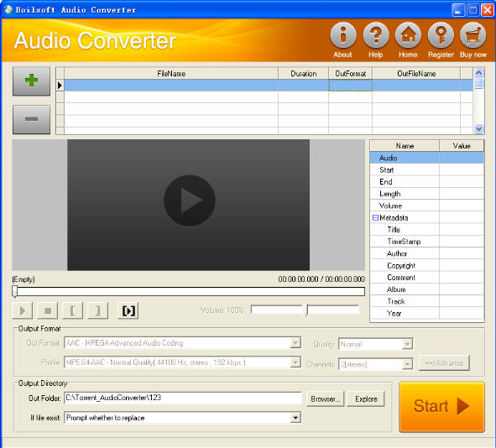Viewport: 496px width, 448px height.
Task: Open the Out Format dropdown
Action: [295, 343]
